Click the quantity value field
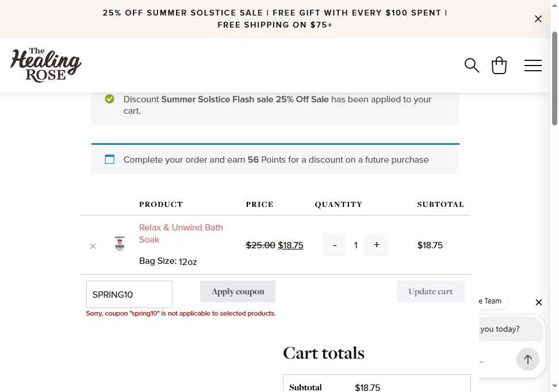The image size is (559, 392). [355, 245]
